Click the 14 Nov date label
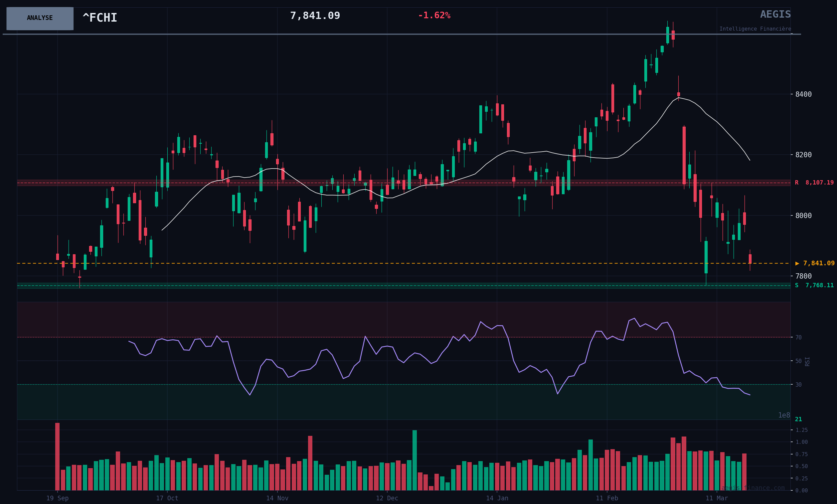 pyautogui.click(x=277, y=498)
